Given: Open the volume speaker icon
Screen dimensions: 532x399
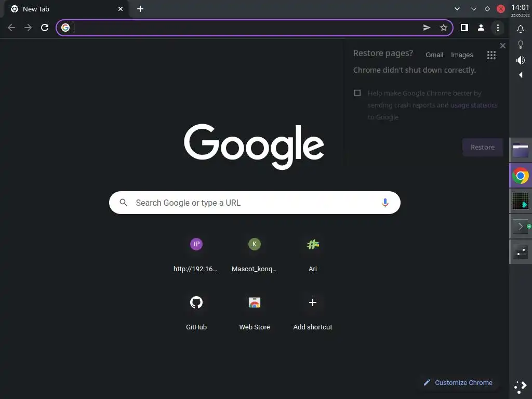Looking at the screenshot, I should (x=521, y=60).
